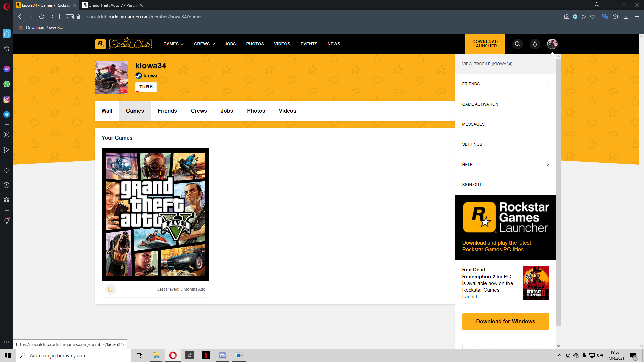Select SETTINGS in the account menu

pyautogui.click(x=472, y=144)
